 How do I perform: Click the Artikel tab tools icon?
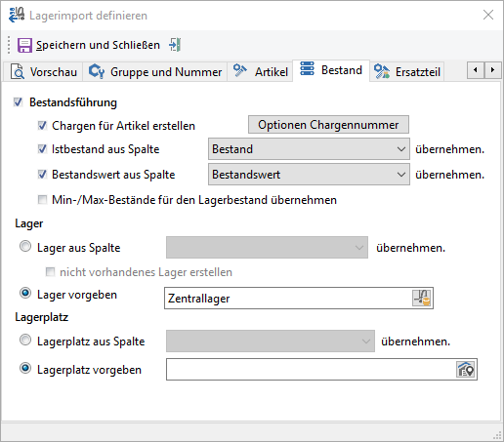pos(240,70)
